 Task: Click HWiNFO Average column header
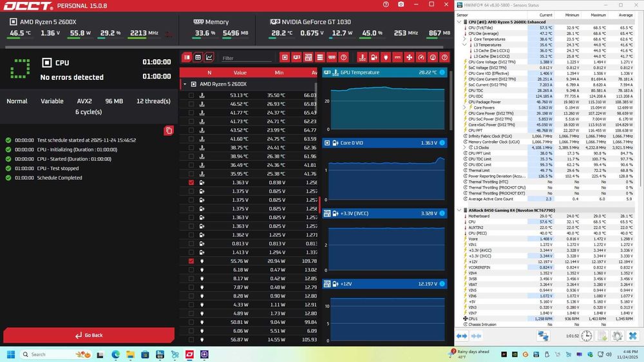[625, 15]
